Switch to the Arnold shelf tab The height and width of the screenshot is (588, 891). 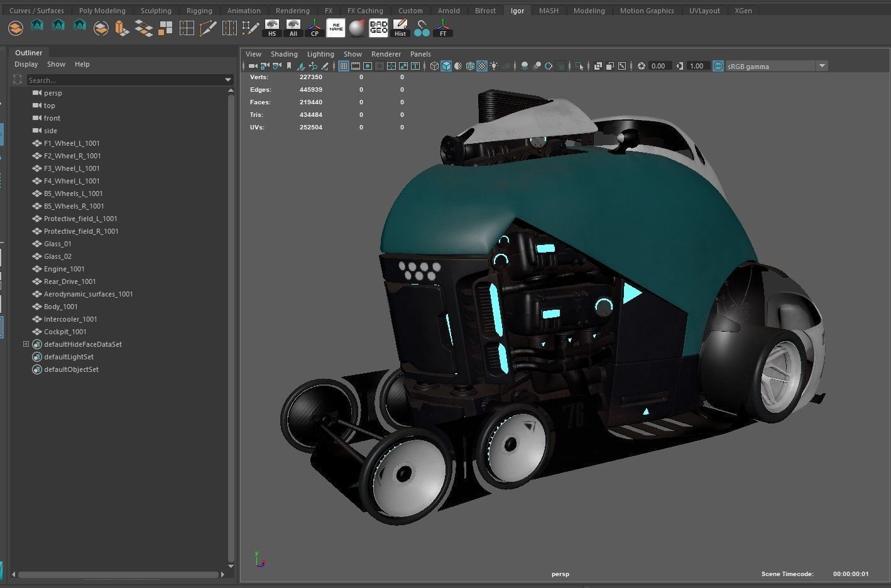click(449, 11)
